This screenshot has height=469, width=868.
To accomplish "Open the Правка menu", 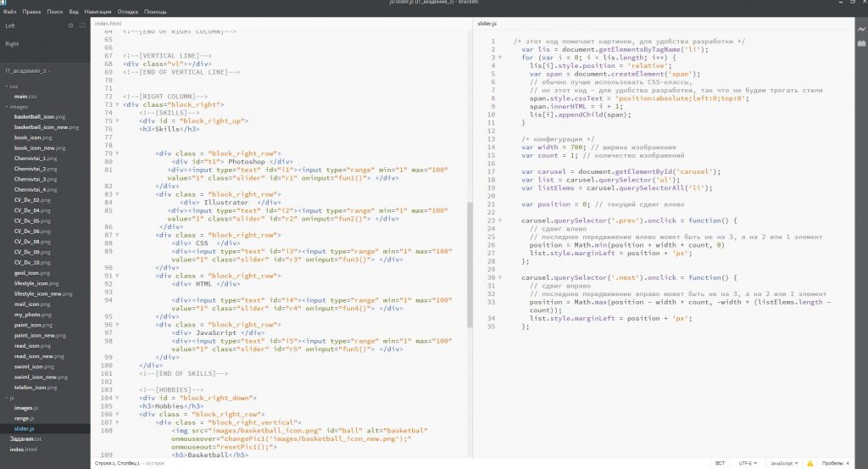I will click(x=31, y=12).
